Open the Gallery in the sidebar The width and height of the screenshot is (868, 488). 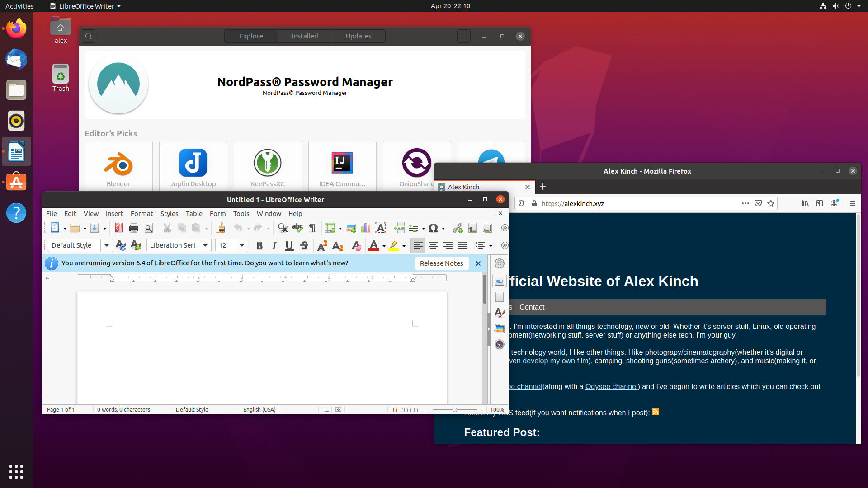500,328
